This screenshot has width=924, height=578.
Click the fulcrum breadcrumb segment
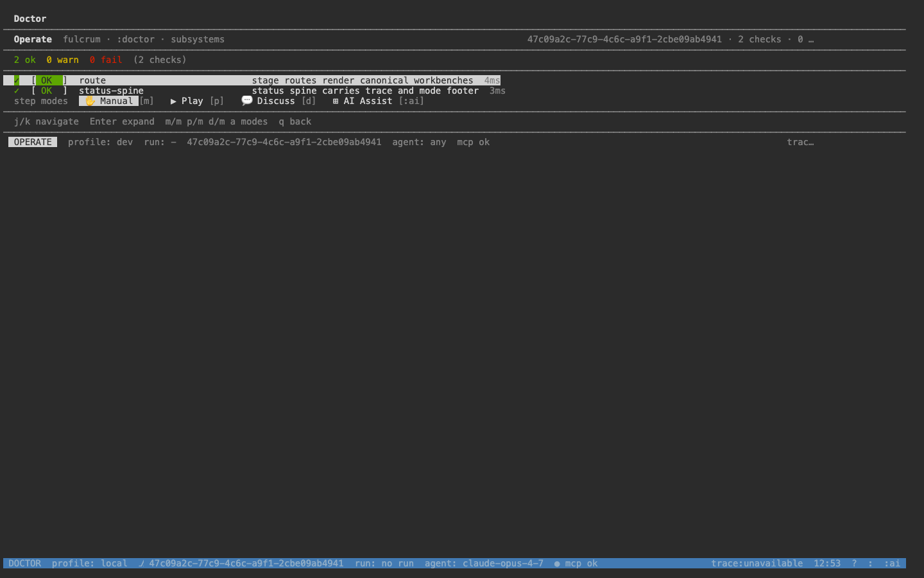(x=81, y=39)
